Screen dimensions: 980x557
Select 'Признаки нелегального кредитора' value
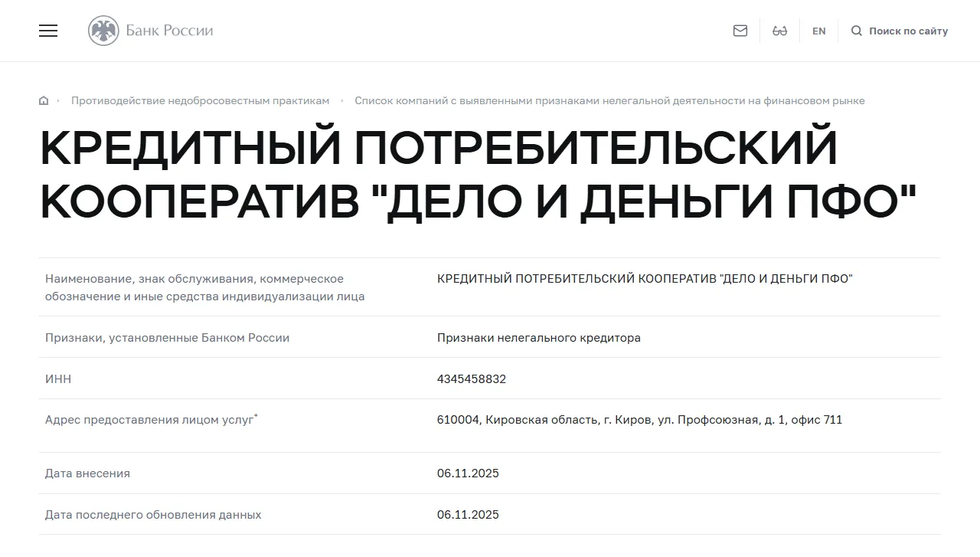coord(539,337)
